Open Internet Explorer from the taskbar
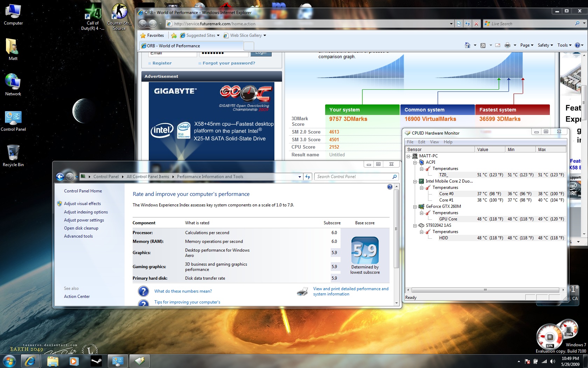 [x=30, y=361]
